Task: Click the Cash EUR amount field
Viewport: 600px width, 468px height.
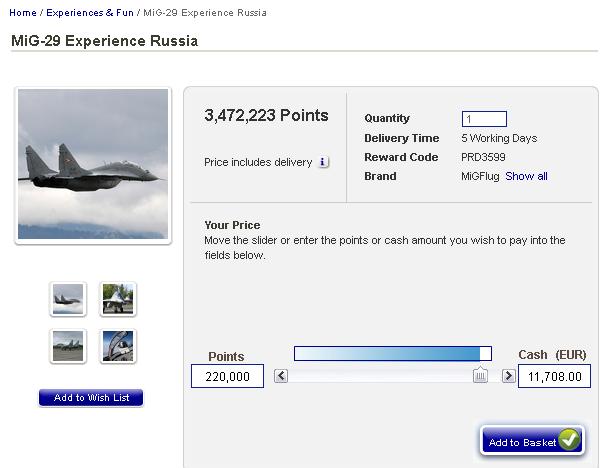Action: point(553,376)
